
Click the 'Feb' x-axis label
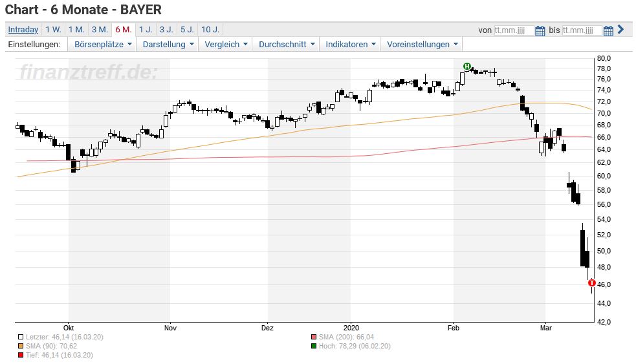coord(454,328)
